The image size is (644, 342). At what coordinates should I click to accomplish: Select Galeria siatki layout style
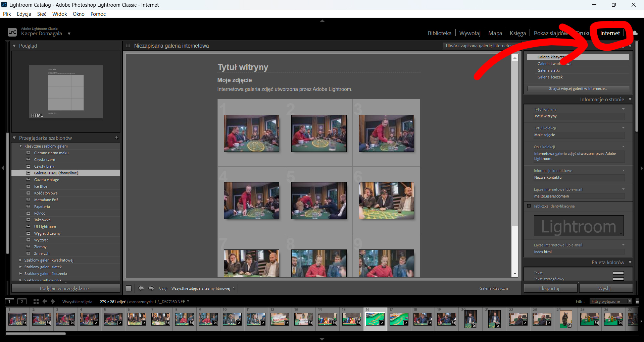click(x=548, y=70)
